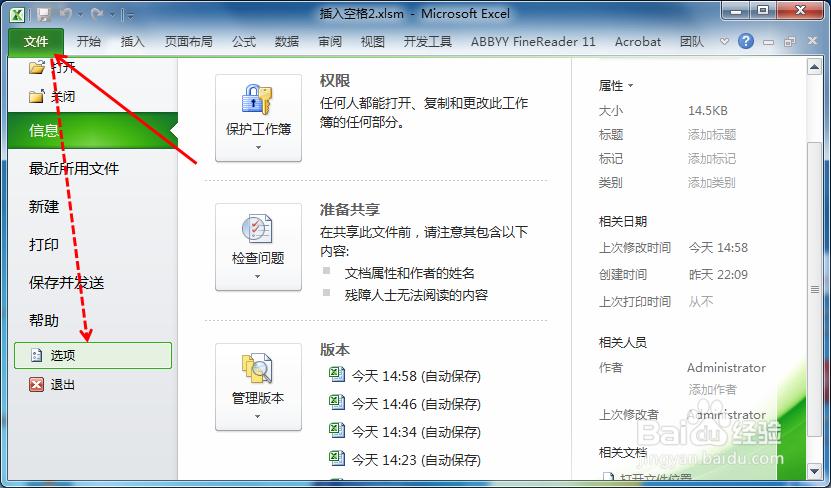The height and width of the screenshot is (488, 831).
Task: Click the Redo arrow icon
Action: point(96,14)
